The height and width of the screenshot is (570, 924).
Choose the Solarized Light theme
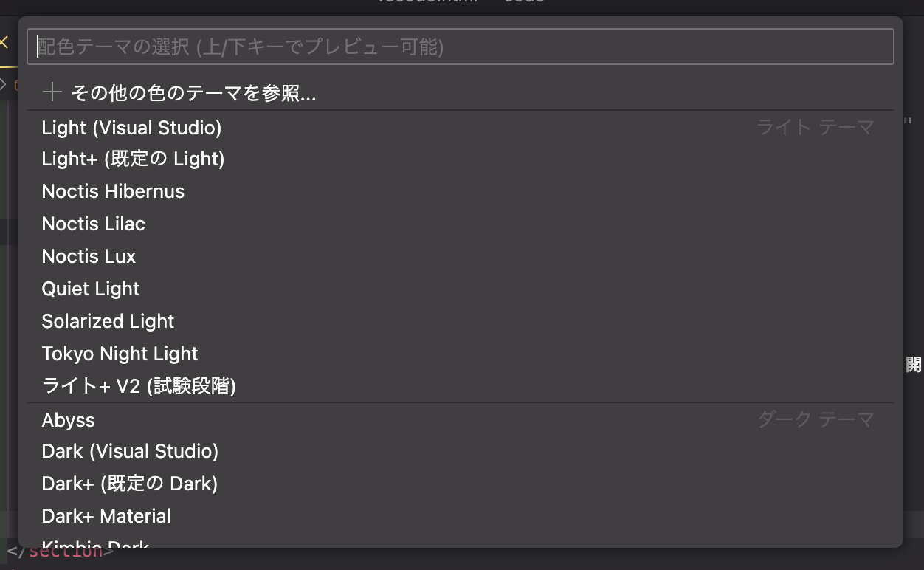point(108,321)
